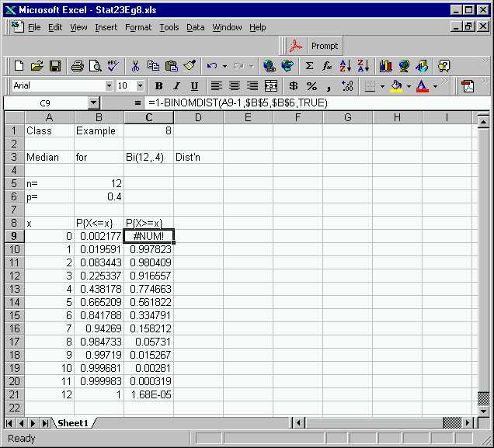
Task: Expand the Name Box dropdown arrow
Action: coord(94,102)
